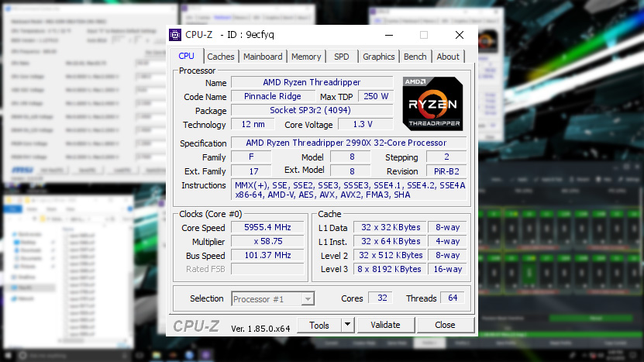Screen dimensions: 644x362
Task: Click the version text Ver. 1.85.0.x64
Action: [260, 329]
